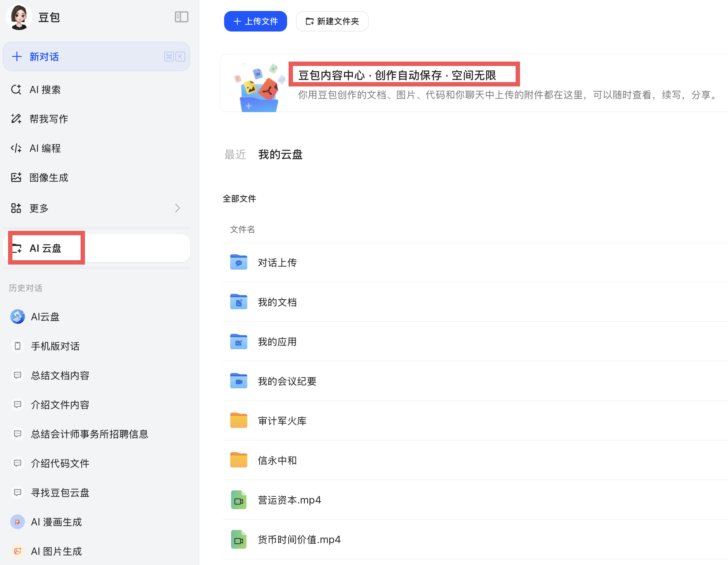Click the 审计军火库 yellow folder icon
The image size is (728, 565).
[x=239, y=420]
